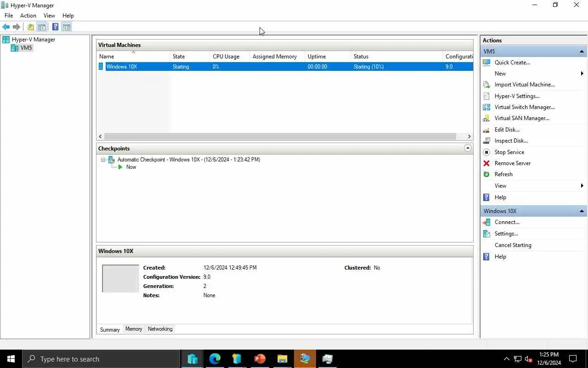Click Help icon under Windows 10X actions

[486, 257]
